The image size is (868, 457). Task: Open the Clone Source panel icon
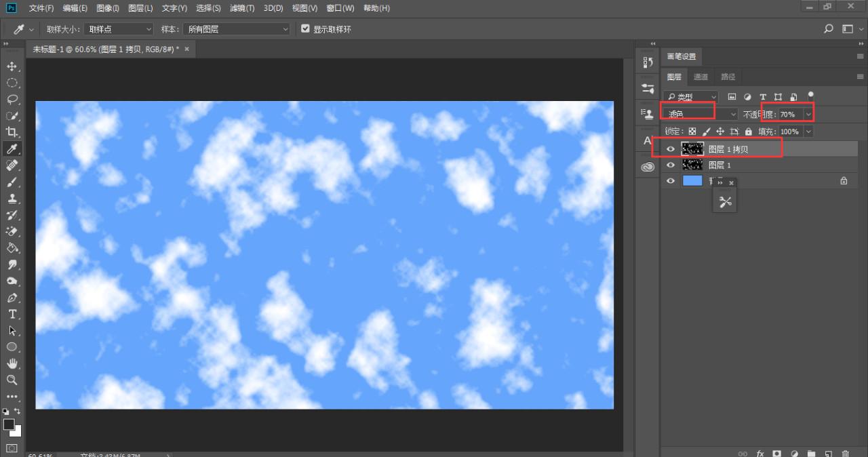(648, 114)
